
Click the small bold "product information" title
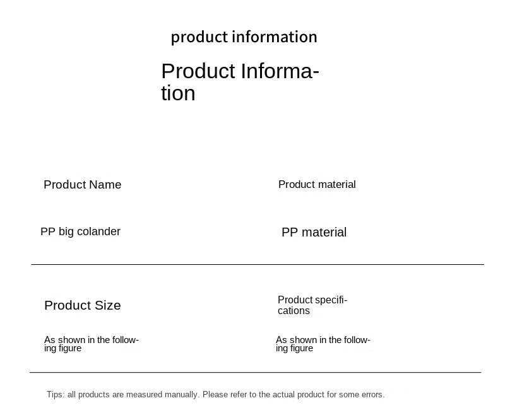[x=244, y=37]
